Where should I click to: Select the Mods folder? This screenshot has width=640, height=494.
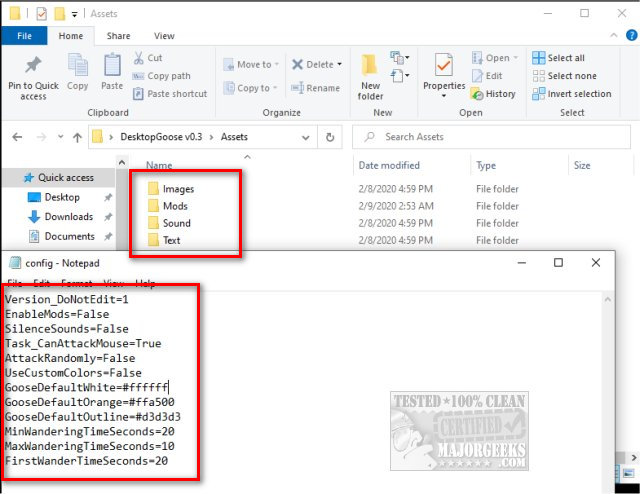[x=168, y=206]
